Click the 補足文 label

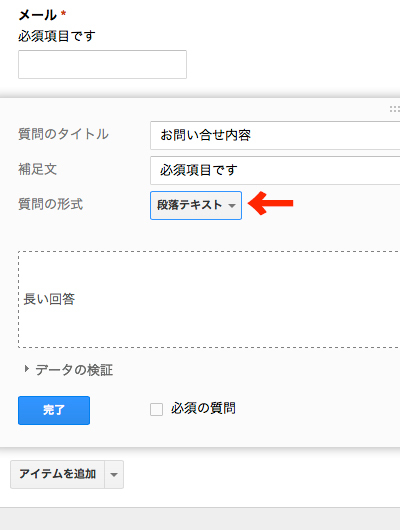coord(38,169)
